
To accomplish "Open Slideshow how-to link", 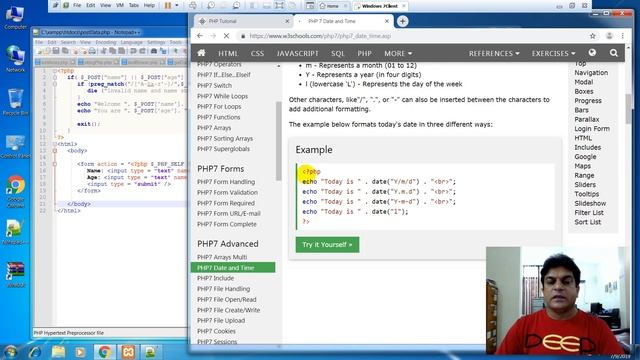I will coord(590,203).
